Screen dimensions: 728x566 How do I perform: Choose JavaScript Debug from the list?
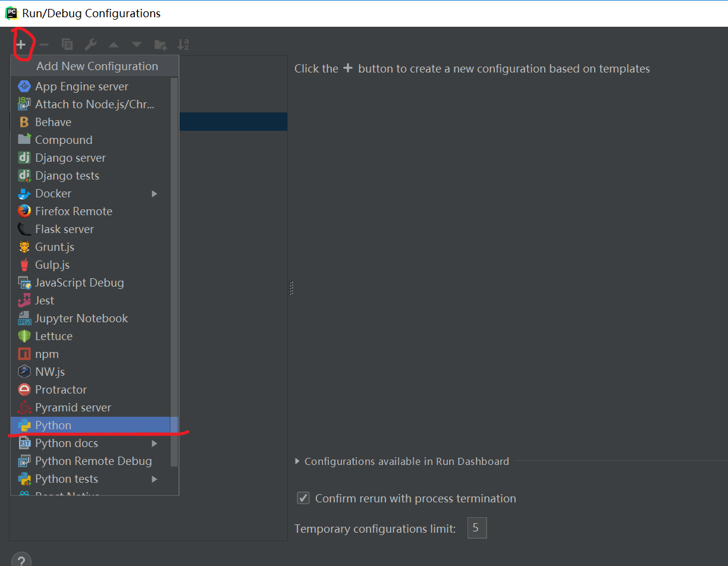click(x=90, y=282)
